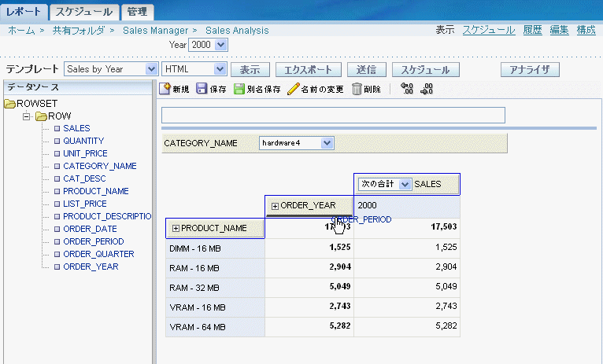Expand the PRODUCT_NAME plus icon
Viewport: 603px width, 364px height.
coord(176,229)
